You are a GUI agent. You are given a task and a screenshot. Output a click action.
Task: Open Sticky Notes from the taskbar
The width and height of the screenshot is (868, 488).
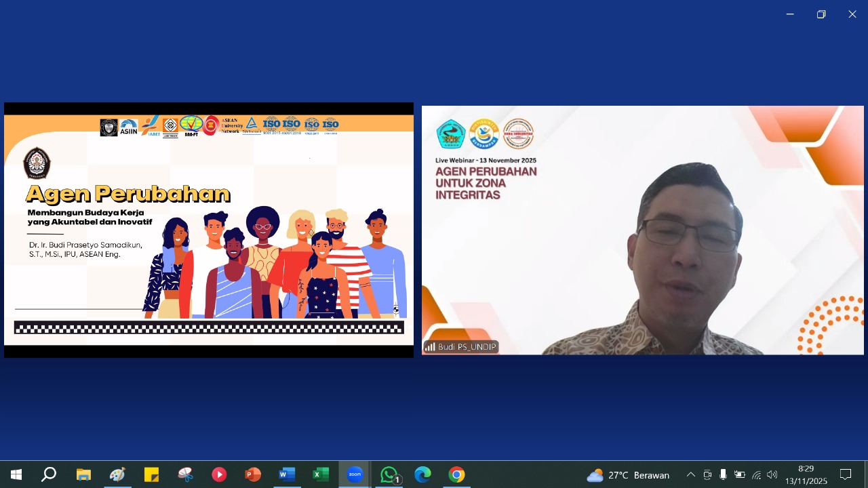151,474
